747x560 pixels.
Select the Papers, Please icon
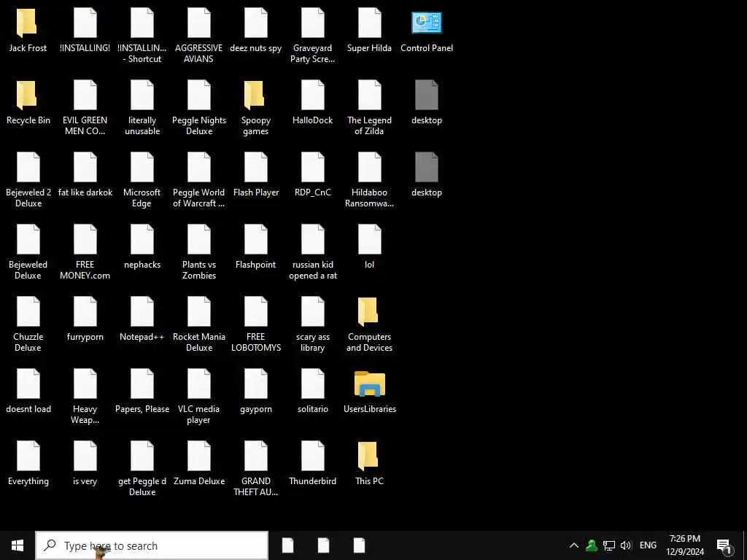[142, 384]
